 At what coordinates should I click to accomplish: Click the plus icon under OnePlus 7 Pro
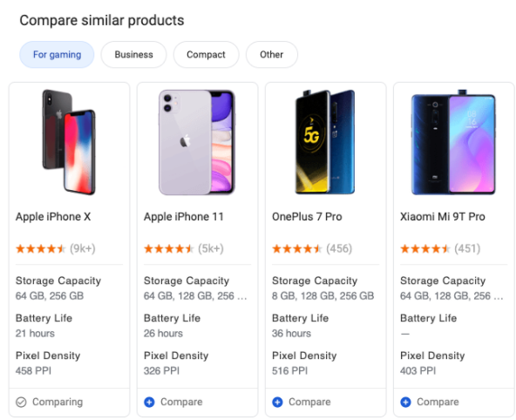277,402
